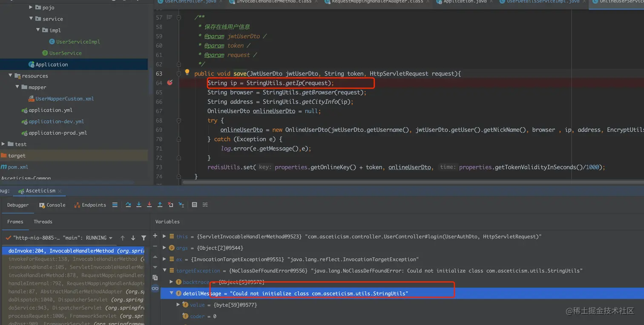Viewport: 644px width, 325px height.
Task: Collapse the detailMessage field node
Action: tap(172, 293)
